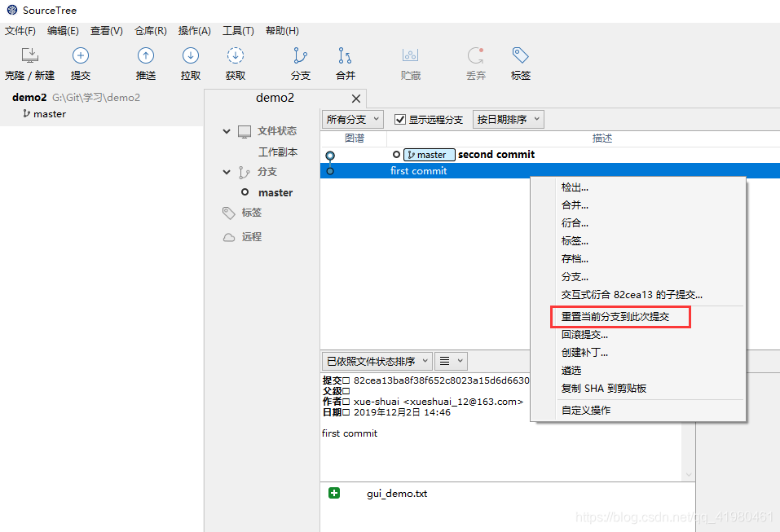The height and width of the screenshot is (532, 780).
Task: Open the 工具(T) menu
Action: coord(238,31)
